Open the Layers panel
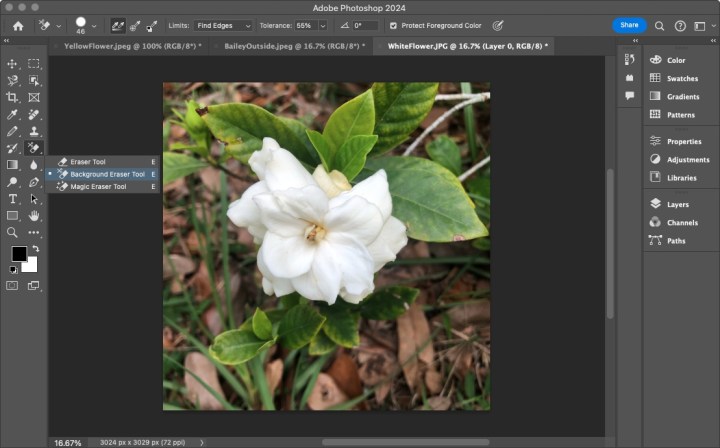 click(x=680, y=204)
